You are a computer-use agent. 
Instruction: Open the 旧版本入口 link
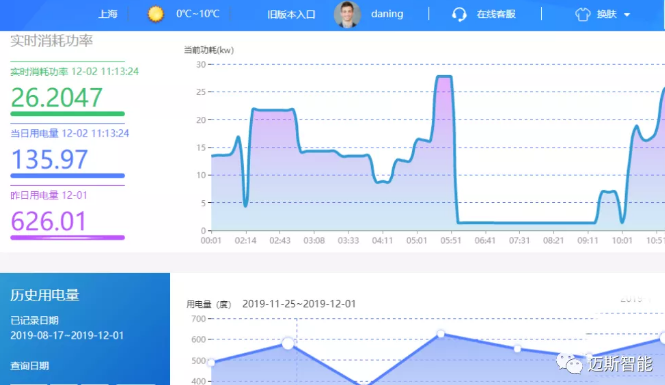291,14
